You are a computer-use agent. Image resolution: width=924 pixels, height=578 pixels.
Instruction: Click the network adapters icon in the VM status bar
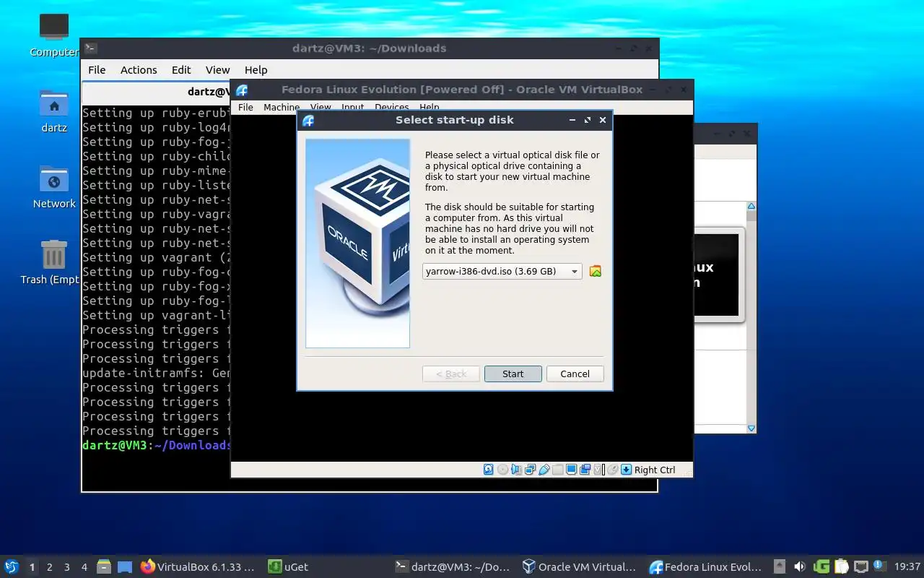pos(530,470)
